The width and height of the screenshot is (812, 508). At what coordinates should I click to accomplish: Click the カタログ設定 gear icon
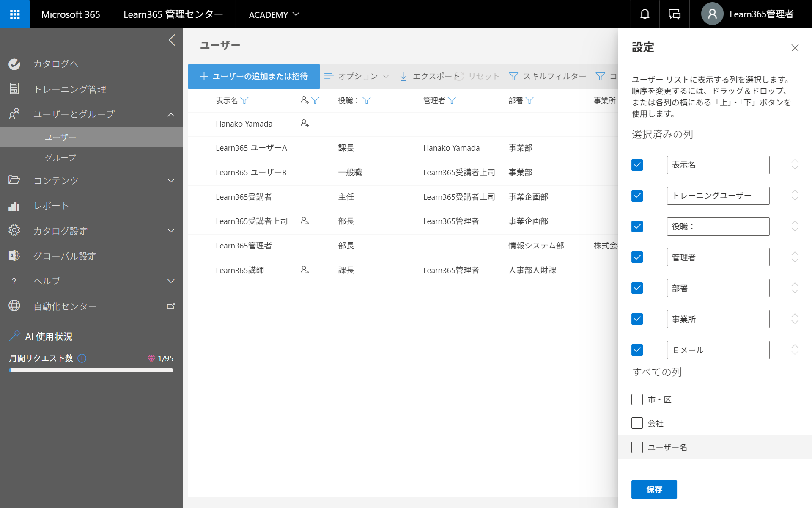pyautogui.click(x=14, y=230)
